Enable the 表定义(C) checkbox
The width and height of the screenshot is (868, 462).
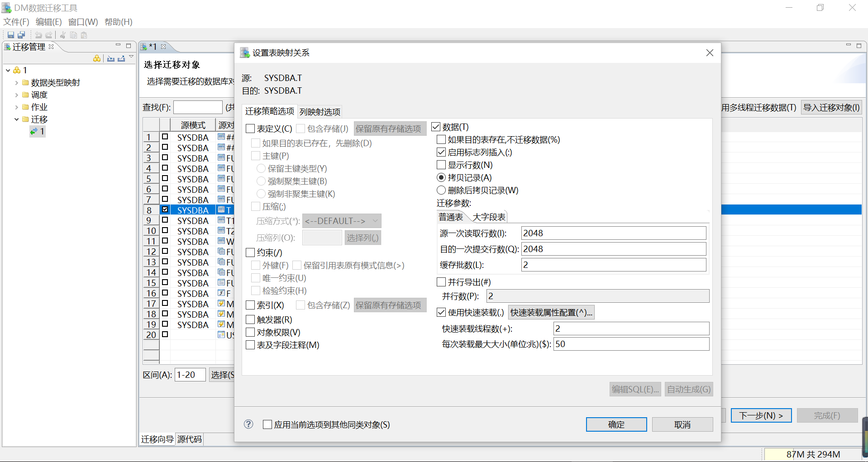[250, 129]
